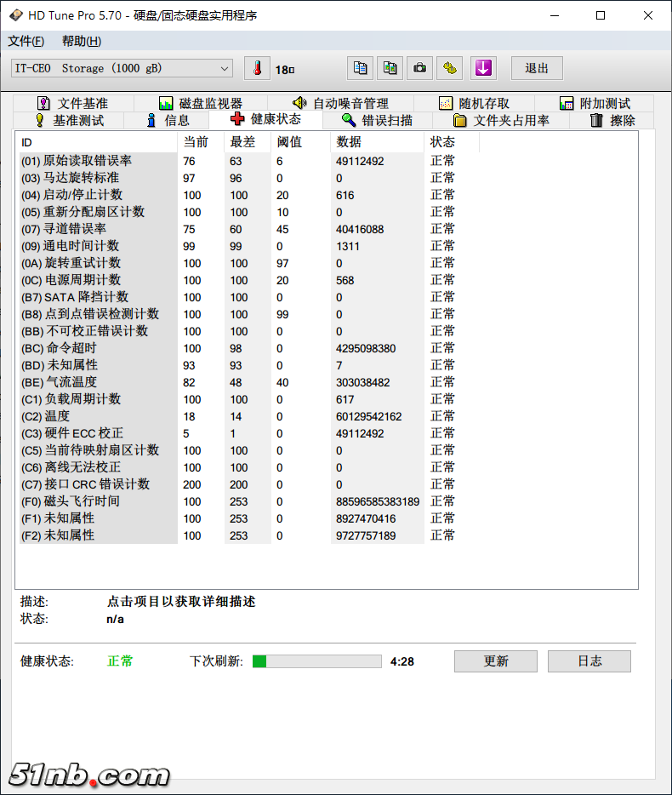Image resolution: width=672 pixels, height=795 pixels.
Task: Click the purple down-arrow minimize-to-tray icon
Action: point(483,68)
